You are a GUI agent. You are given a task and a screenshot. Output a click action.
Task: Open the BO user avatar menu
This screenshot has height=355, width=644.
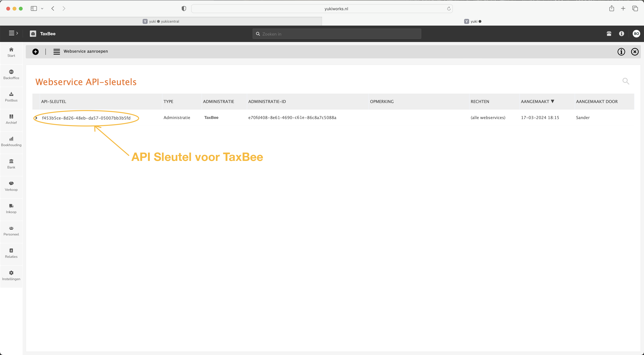636,34
